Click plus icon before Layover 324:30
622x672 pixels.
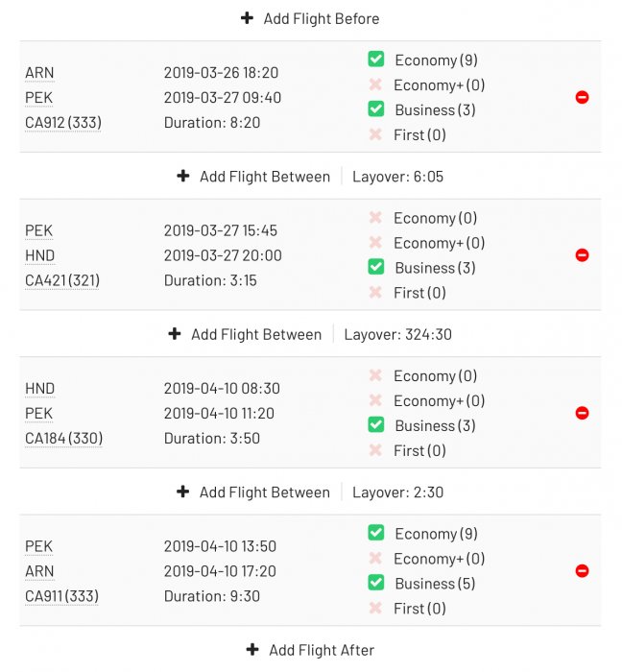click(x=175, y=334)
